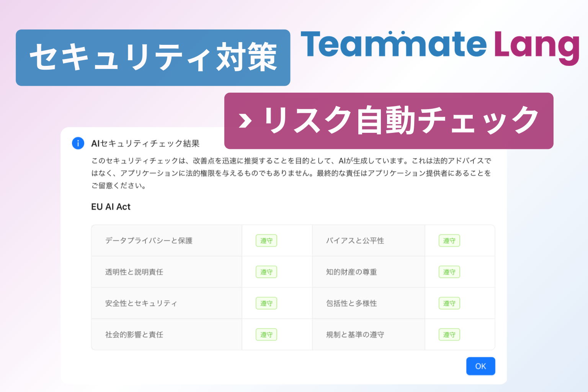
Task: Click the EU AI Act section heading
Action: point(111,207)
